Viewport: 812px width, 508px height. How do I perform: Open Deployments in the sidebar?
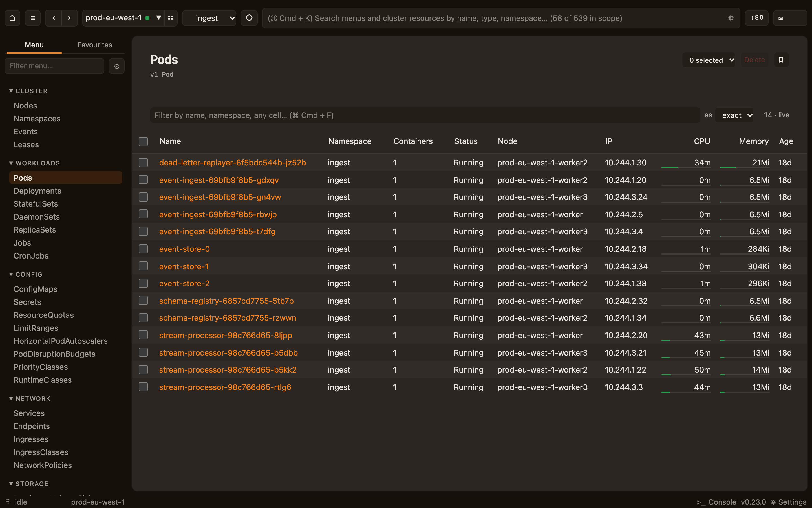coord(37,191)
